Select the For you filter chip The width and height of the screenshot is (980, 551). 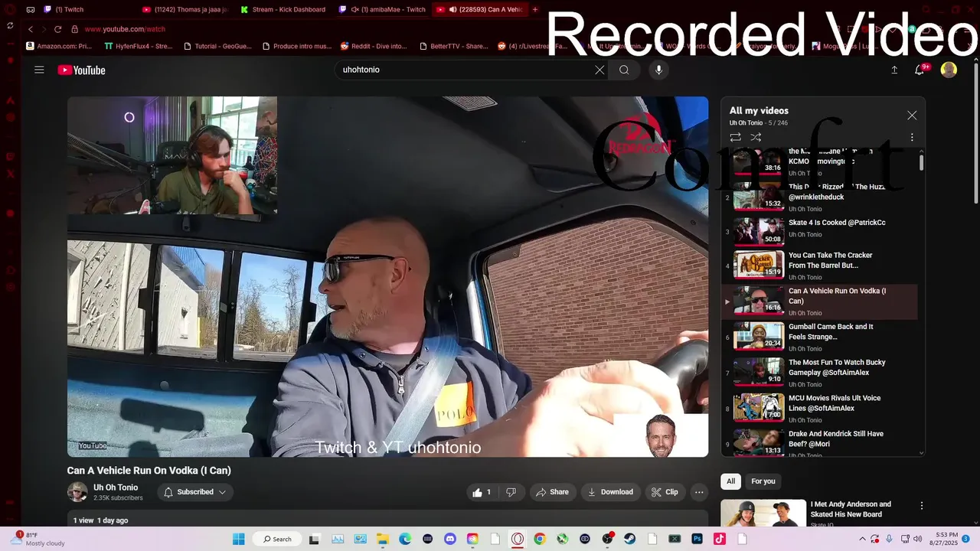[763, 481]
